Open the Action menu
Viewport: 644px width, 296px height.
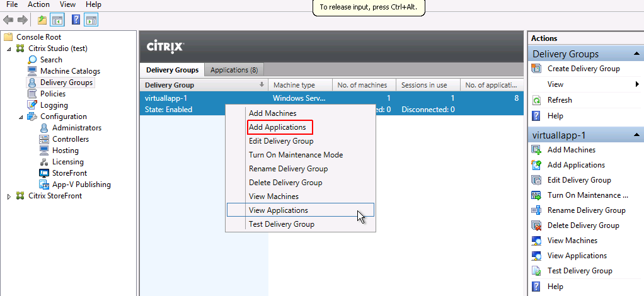pyautogui.click(x=38, y=4)
